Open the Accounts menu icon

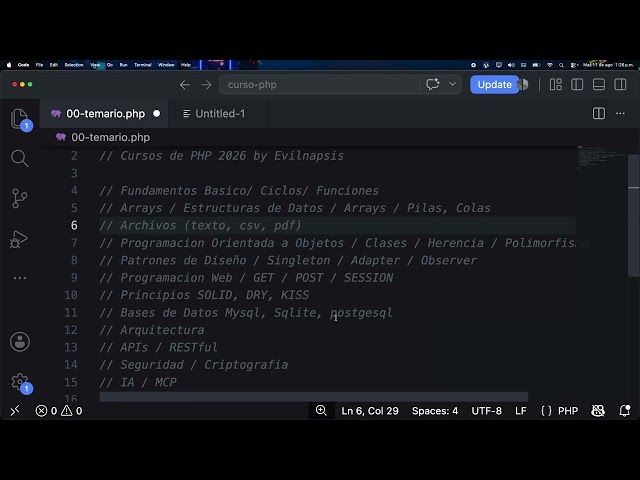click(20, 342)
